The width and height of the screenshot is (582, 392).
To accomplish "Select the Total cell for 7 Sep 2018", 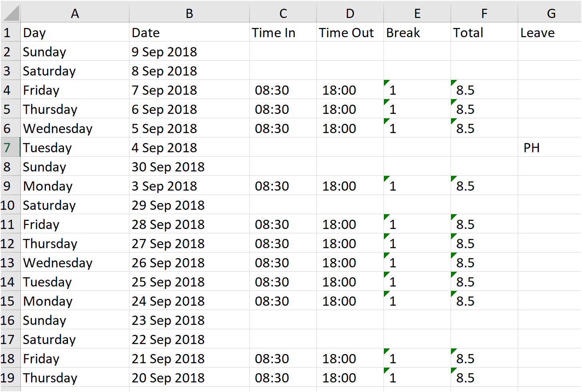I will [484, 90].
